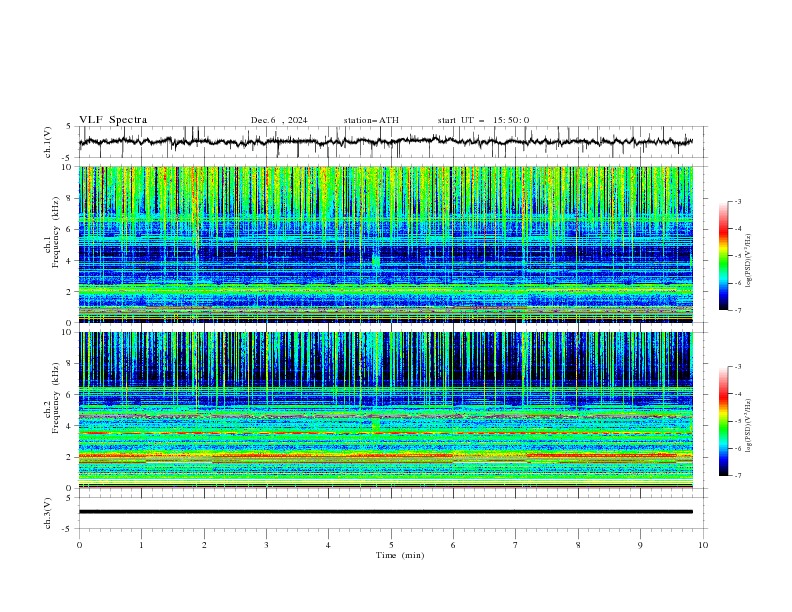Click the ch.1 voltage waveform trace

386,142
